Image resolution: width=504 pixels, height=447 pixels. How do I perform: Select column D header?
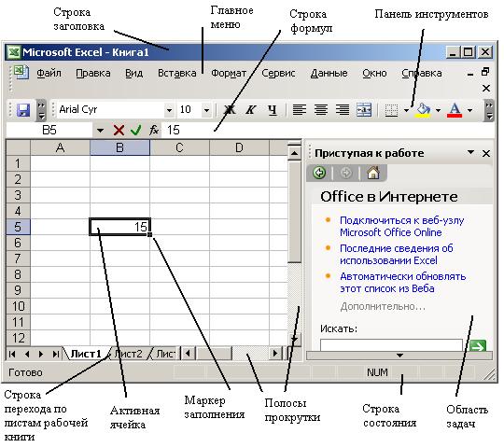point(239,148)
